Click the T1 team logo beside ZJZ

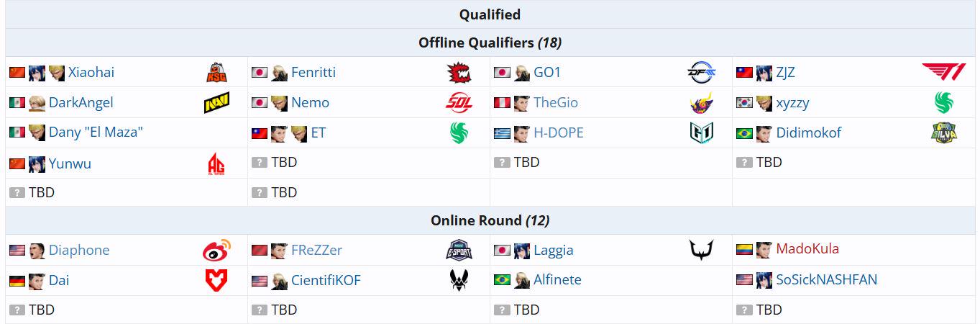click(x=944, y=72)
